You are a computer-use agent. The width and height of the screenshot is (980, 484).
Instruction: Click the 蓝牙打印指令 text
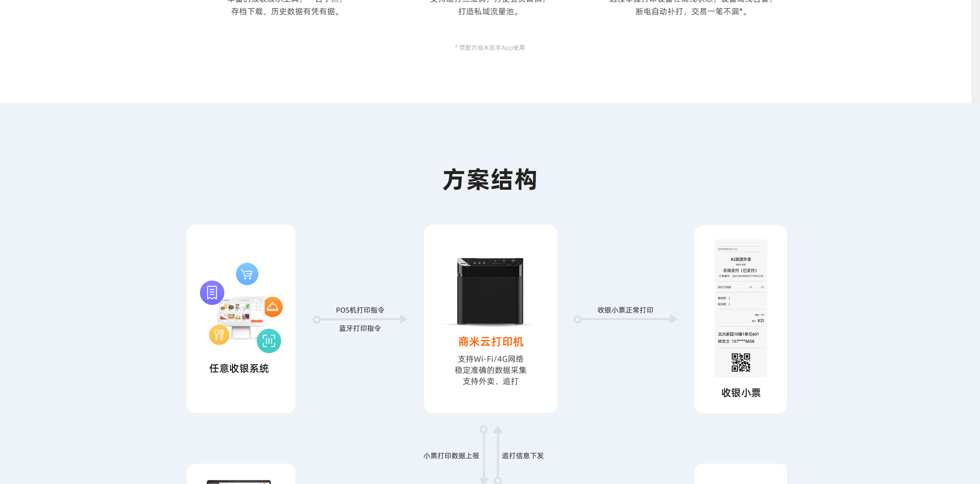point(360,328)
